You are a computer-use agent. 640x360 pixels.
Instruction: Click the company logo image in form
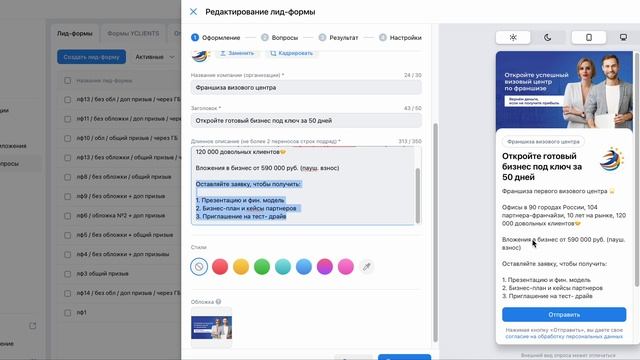tap(200, 56)
